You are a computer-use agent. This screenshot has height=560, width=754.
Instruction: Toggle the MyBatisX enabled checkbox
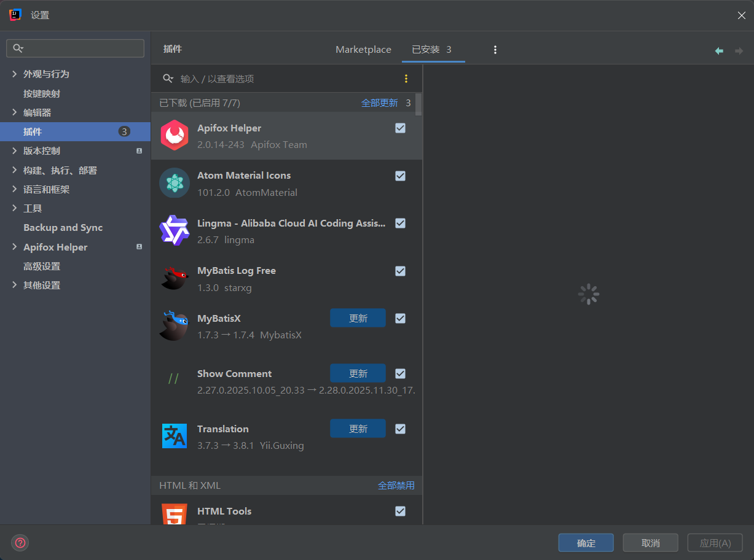click(400, 319)
